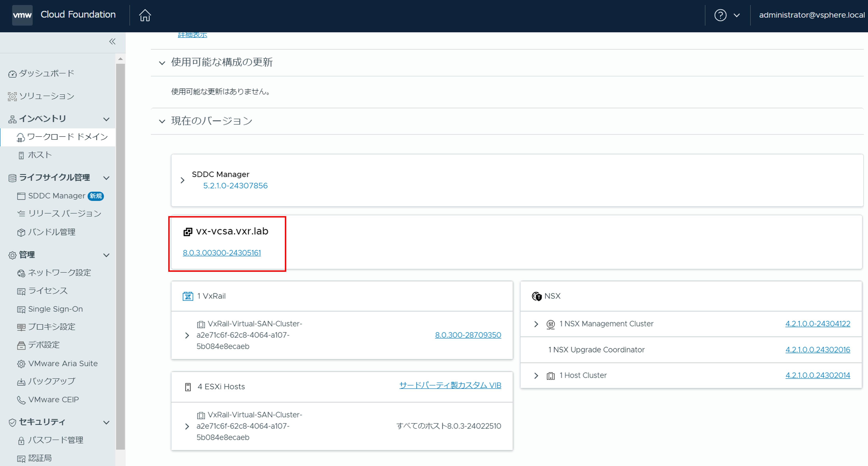868x466 pixels.
Task: Click the sidebar vertical scrollbar
Action: click(x=120, y=256)
